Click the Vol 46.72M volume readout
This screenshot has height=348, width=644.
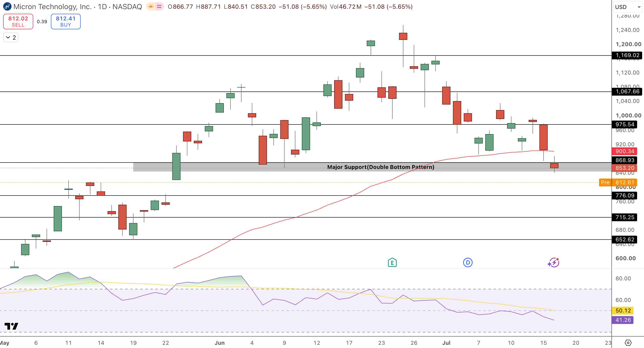345,6
